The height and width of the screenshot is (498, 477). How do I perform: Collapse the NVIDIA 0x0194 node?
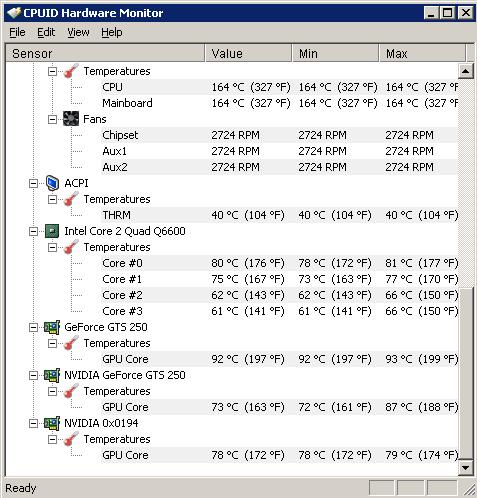coord(33,423)
